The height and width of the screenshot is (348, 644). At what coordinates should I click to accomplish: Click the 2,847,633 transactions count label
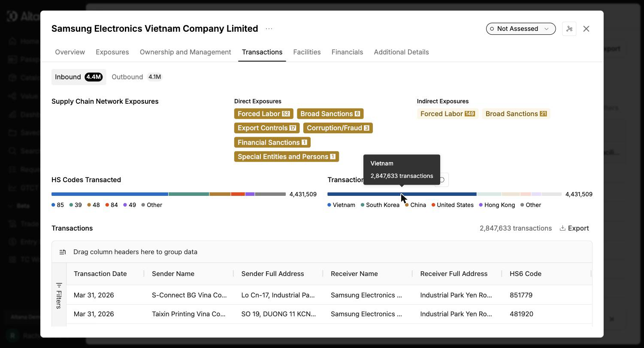tap(516, 228)
